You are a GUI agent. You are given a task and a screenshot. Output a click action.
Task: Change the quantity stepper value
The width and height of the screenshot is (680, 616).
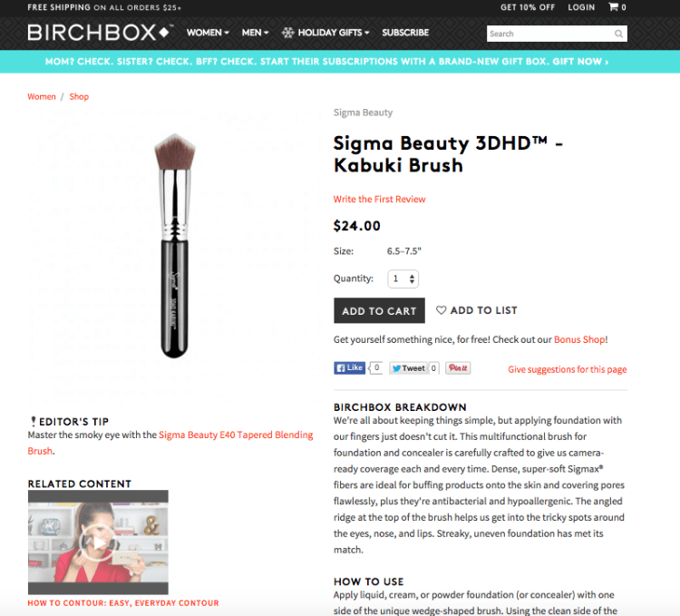click(x=403, y=279)
